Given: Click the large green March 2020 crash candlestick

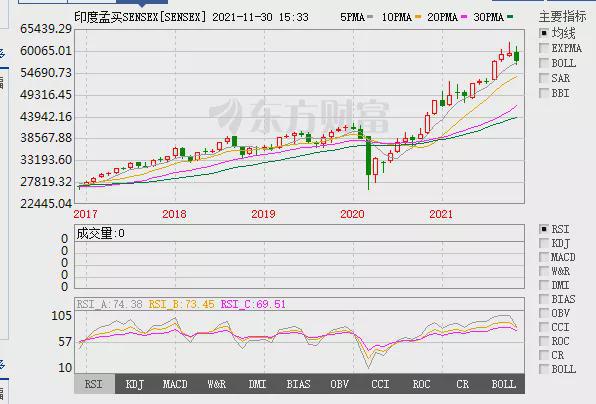Looking at the screenshot, I should 368,156.
